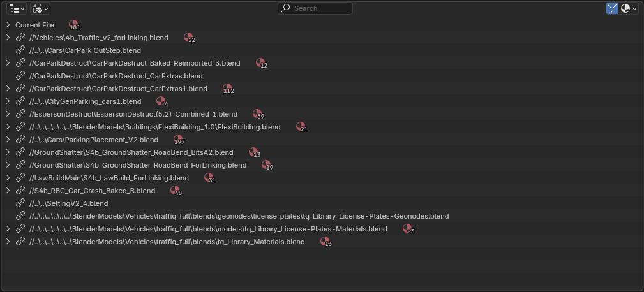Expand the ParkingPlacement_V2.blend library

coord(8,140)
